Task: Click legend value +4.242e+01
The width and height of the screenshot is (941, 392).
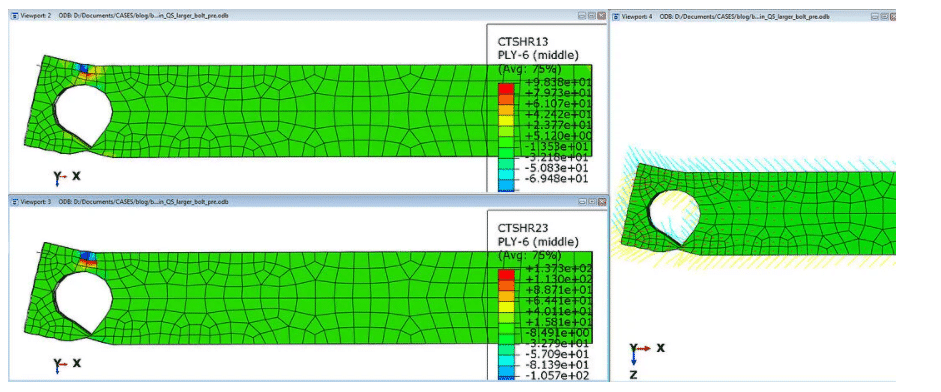Action: pos(557,115)
